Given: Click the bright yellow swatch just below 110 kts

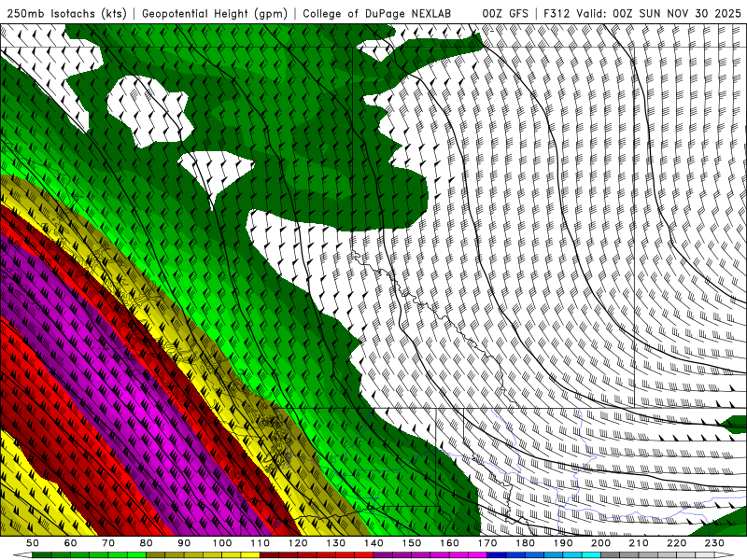Looking at the screenshot, I should coord(250,554).
